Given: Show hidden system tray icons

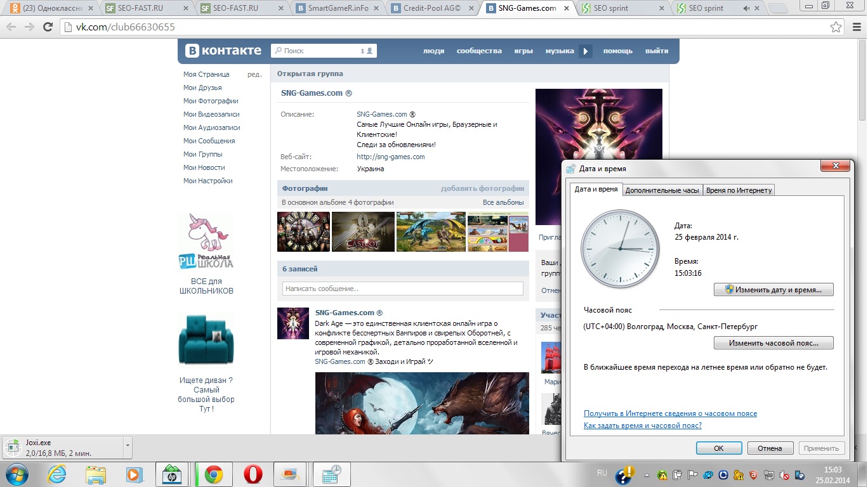Looking at the screenshot, I should coord(647,474).
